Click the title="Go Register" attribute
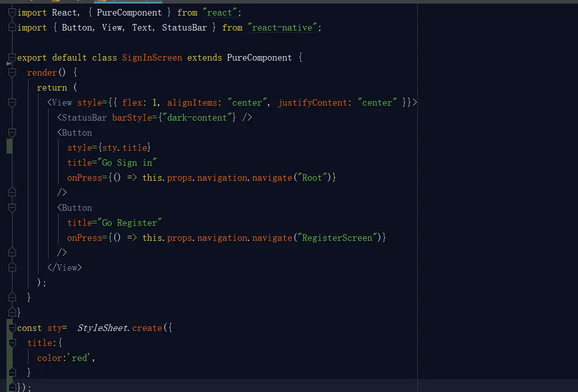Viewport: 578px width, 392px height. 114,223
